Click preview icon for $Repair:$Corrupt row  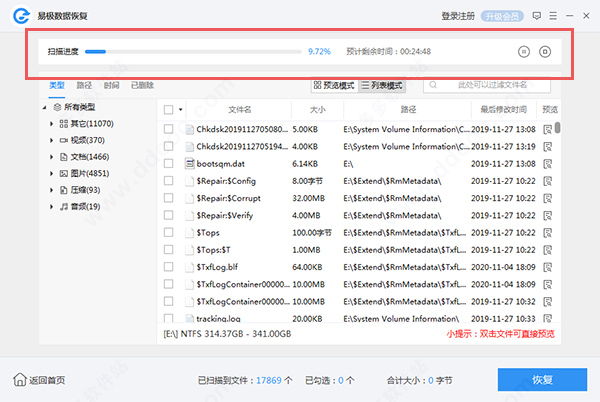click(548, 198)
